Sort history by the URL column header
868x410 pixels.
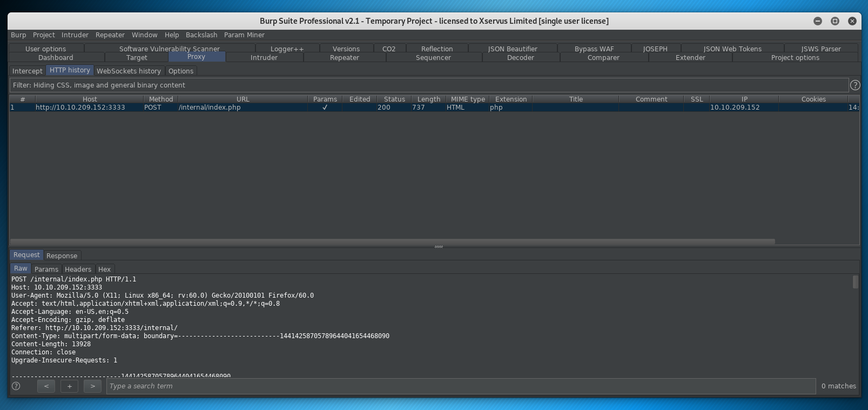pyautogui.click(x=243, y=99)
